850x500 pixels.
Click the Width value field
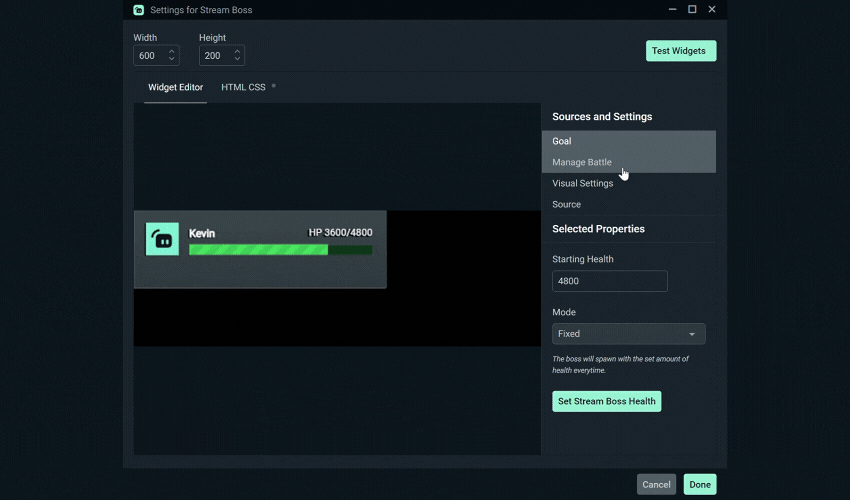coord(148,56)
